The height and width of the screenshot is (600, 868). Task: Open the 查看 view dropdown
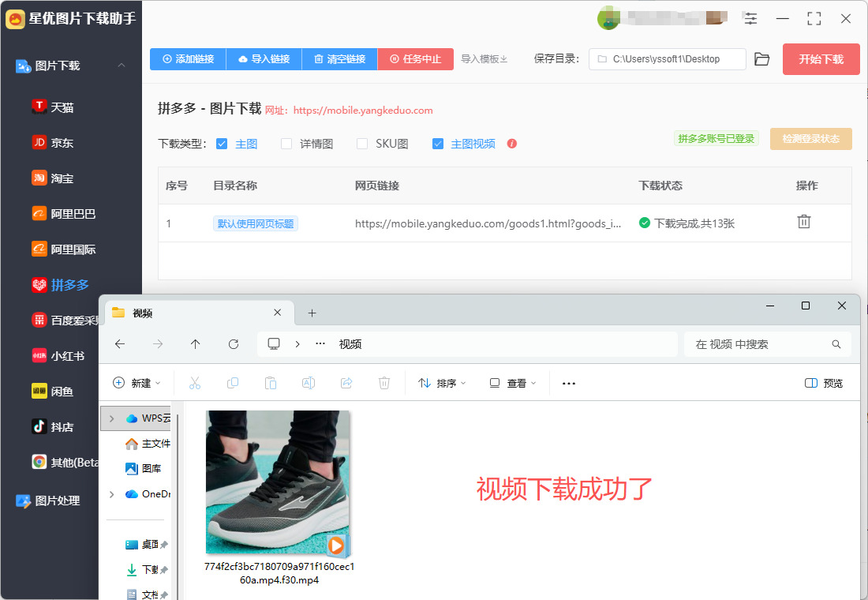[x=513, y=383]
